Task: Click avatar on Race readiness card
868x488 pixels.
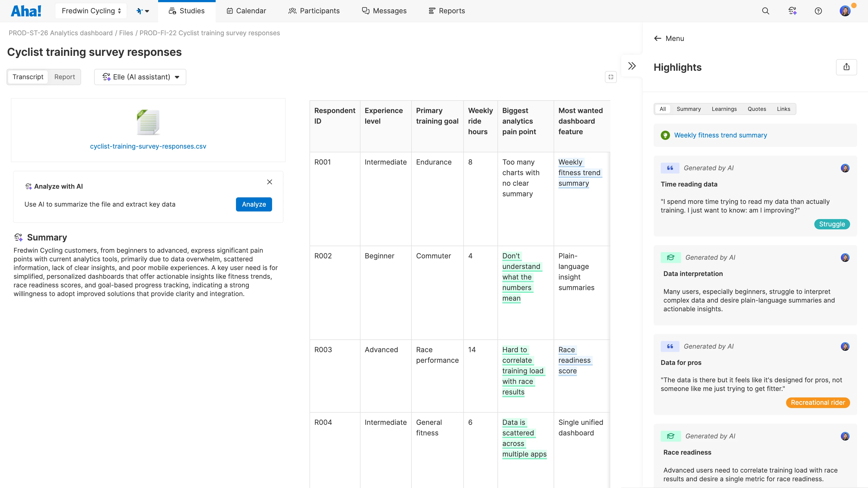Action: [x=845, y=436]
